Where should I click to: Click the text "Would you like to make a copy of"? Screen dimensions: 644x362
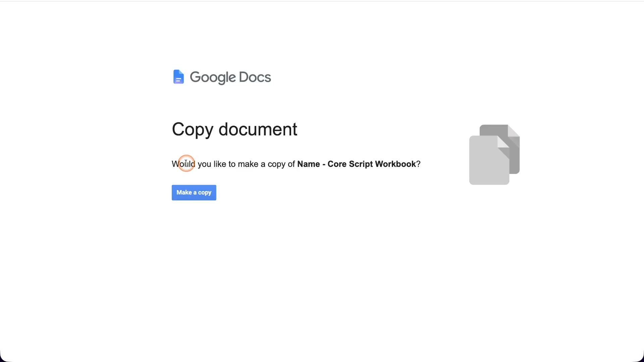coord(233,164)
